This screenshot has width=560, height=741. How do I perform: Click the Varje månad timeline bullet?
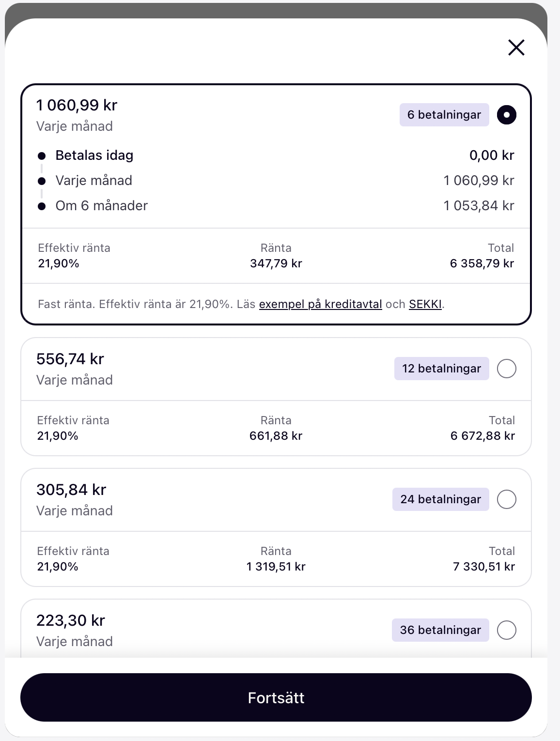coord(42,181)
